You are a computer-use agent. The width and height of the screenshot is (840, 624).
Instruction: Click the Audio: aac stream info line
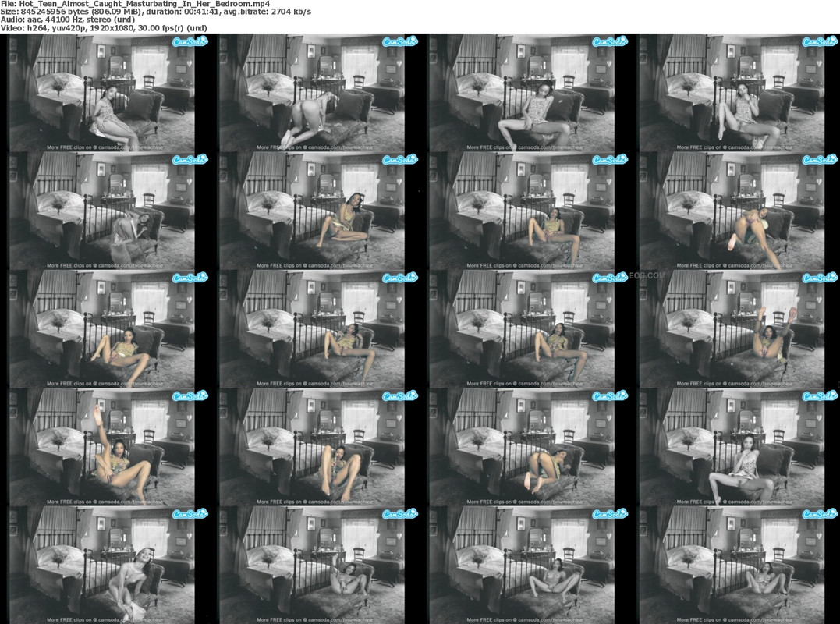68,19
